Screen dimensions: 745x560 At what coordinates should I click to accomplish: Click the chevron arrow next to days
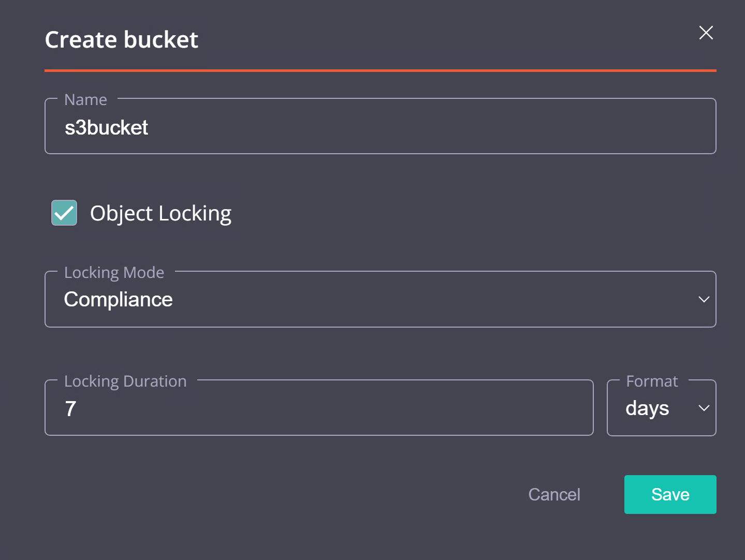coord(704,408)
